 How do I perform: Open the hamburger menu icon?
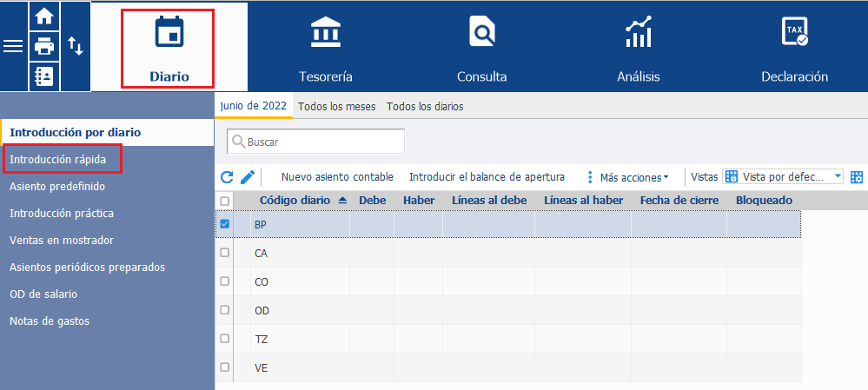13,46
